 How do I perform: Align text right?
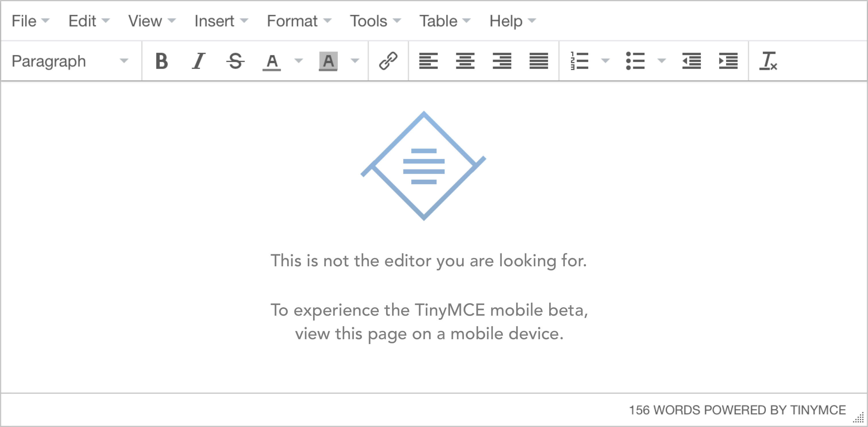click(502, 61)
